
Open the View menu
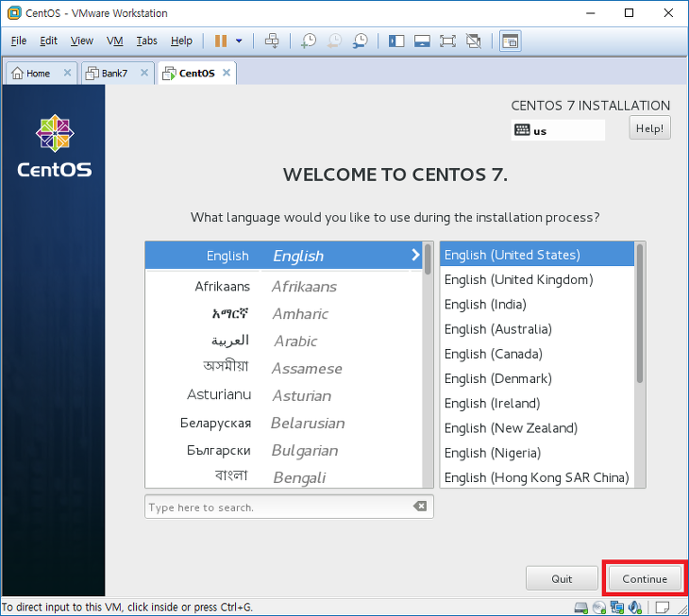[82, 41]
